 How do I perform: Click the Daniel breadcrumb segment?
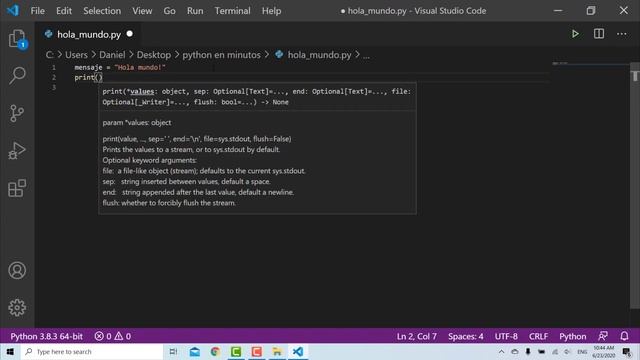(x=112, y=55)
